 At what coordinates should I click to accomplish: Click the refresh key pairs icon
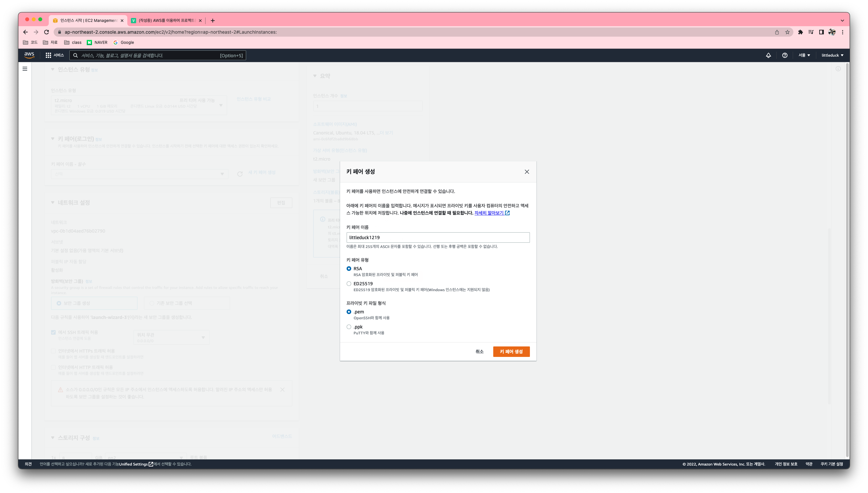point(240,174)
